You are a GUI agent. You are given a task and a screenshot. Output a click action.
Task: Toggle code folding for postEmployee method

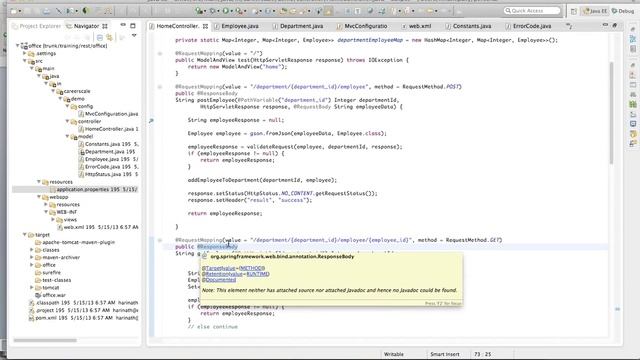160,87
